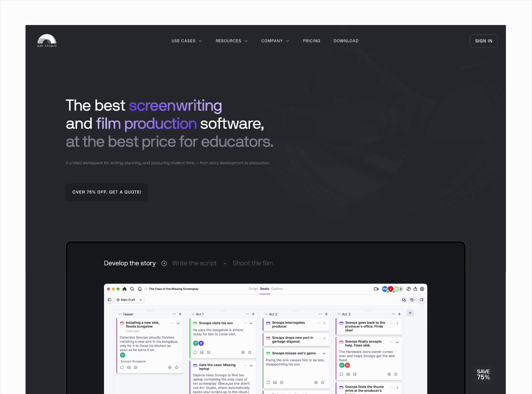Star the Snoops misses son's game card

[x=323, y=382]
